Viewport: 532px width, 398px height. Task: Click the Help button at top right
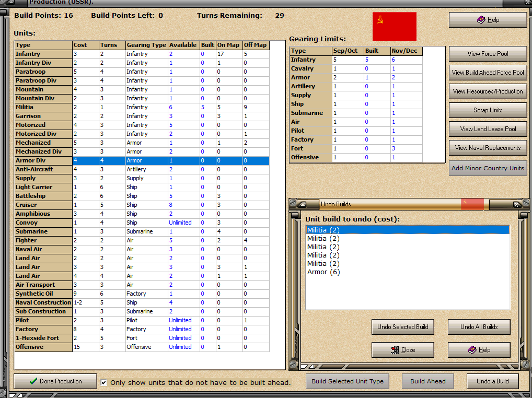click(x=488, y=20)
